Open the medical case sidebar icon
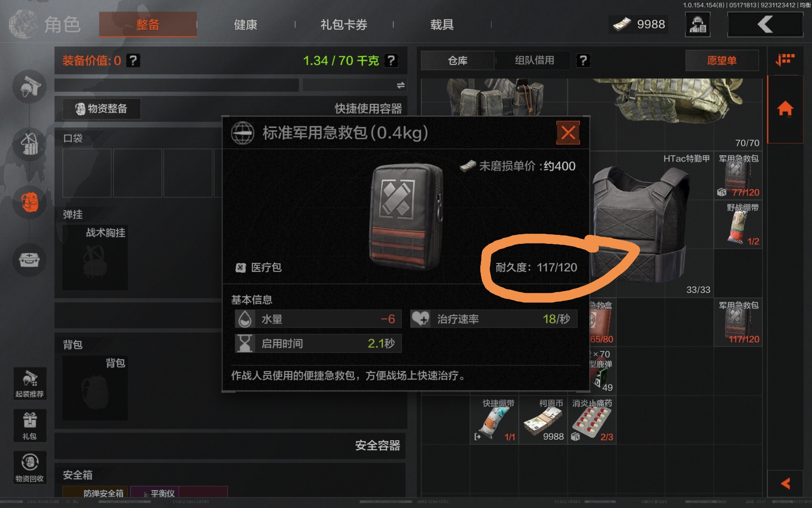Image resolution: width=812 pixels, height=508 pixels. pyautogui.click(x=30, y=260)
